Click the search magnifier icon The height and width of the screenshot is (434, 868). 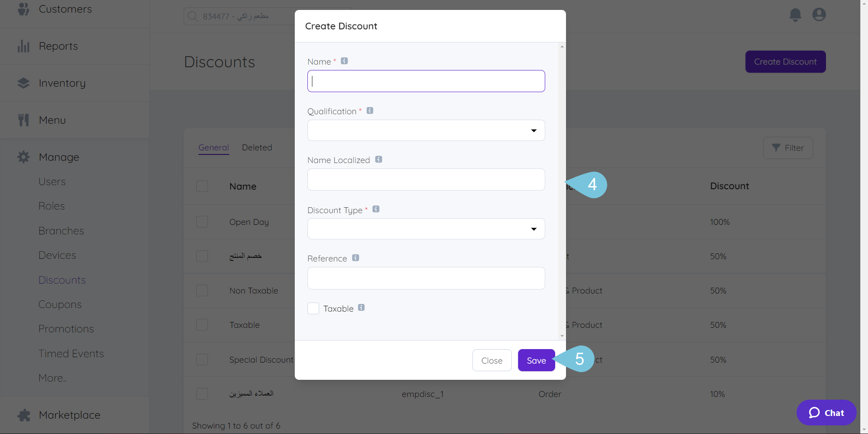click(193, 16)
